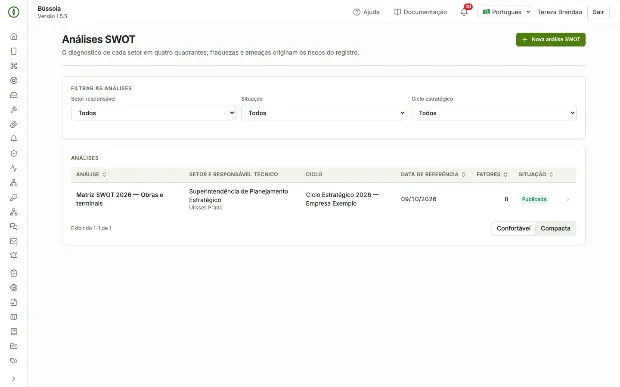The width and height of the screenshot is (620, 387).
Task: Open the envelope mail icon in the sidebar
Action: (x=13, y=241)
